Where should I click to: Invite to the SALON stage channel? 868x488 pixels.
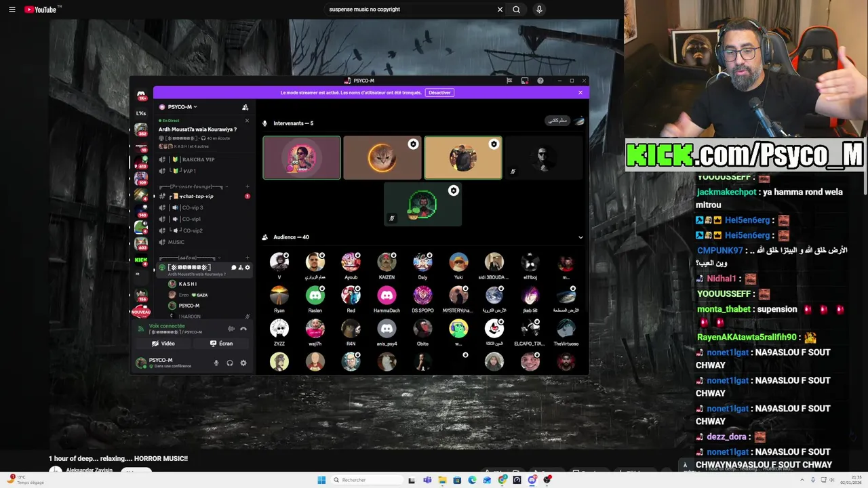coord(240,268)
